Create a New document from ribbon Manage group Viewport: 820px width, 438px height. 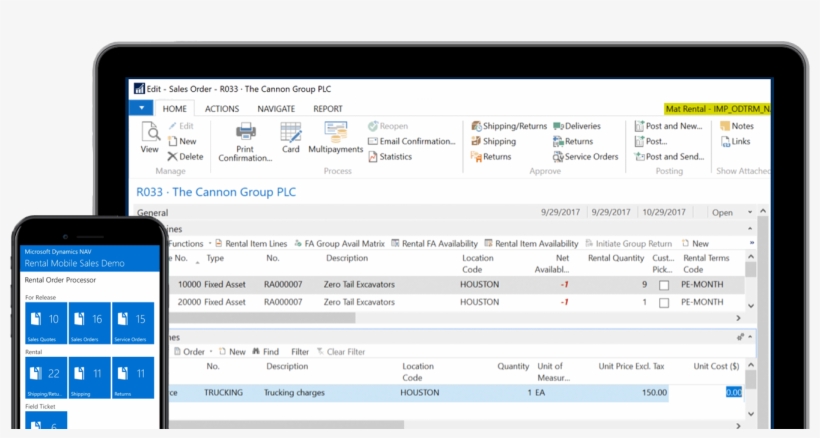coord(182,141)
